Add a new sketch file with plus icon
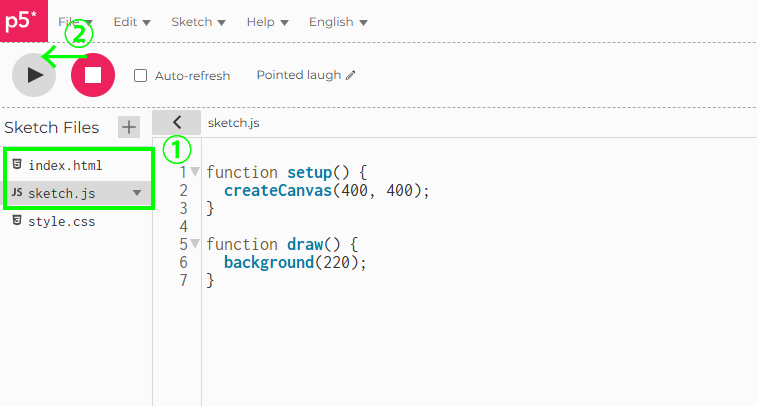 pyautogui.click(x=129, y=127)
